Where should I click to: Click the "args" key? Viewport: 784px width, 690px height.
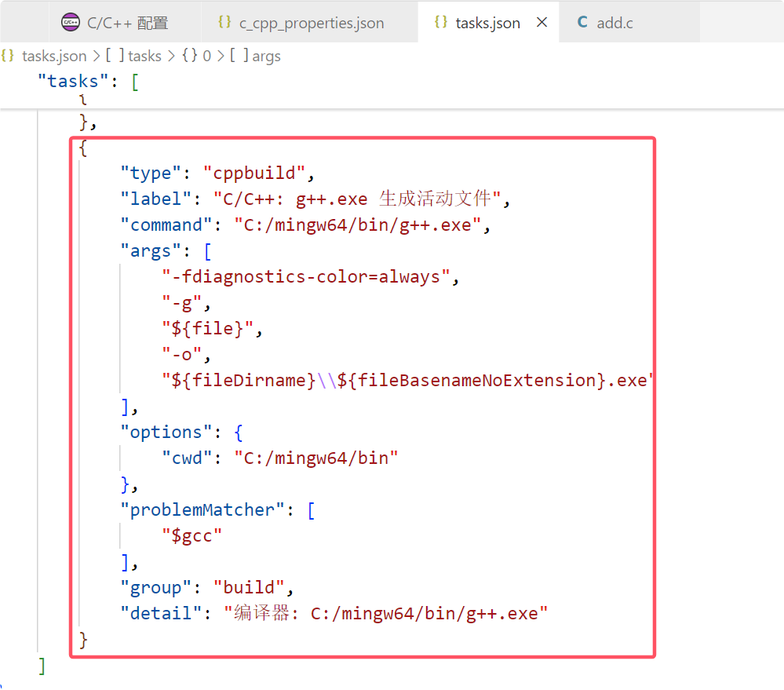coord(150,251)
